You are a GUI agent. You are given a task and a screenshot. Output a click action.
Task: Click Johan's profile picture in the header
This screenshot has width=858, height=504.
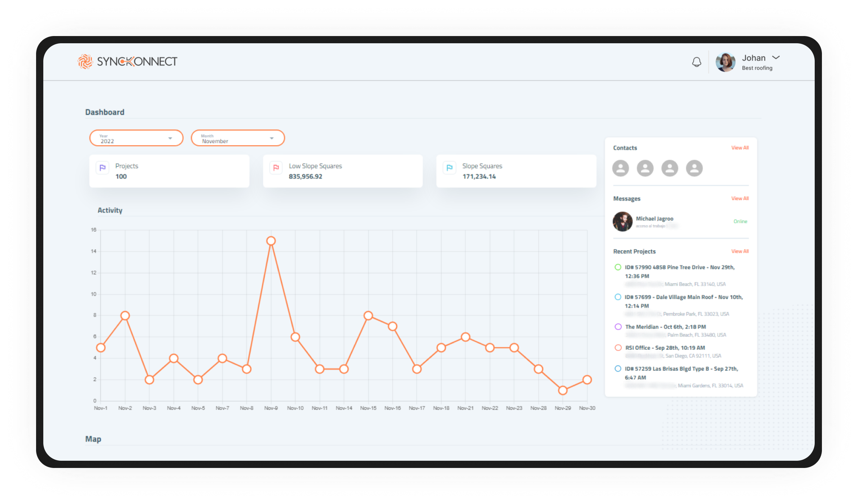725,62
